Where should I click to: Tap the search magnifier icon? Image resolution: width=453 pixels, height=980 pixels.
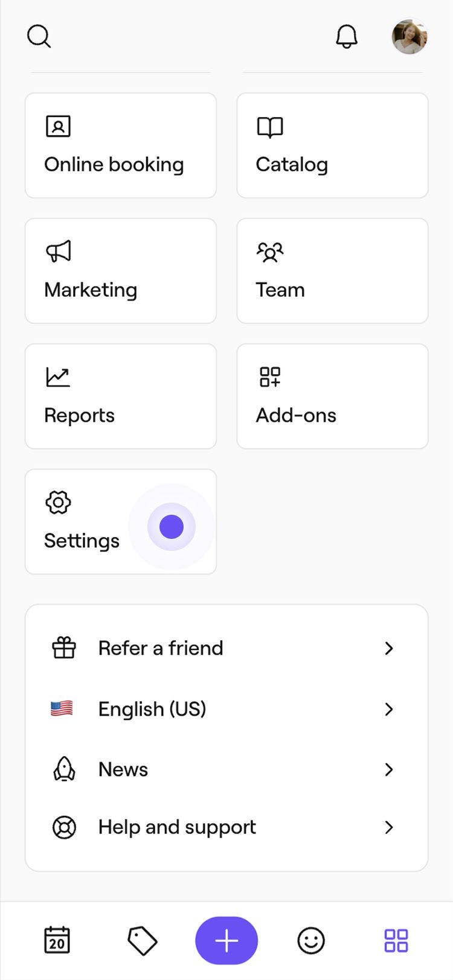coord(39,37)
